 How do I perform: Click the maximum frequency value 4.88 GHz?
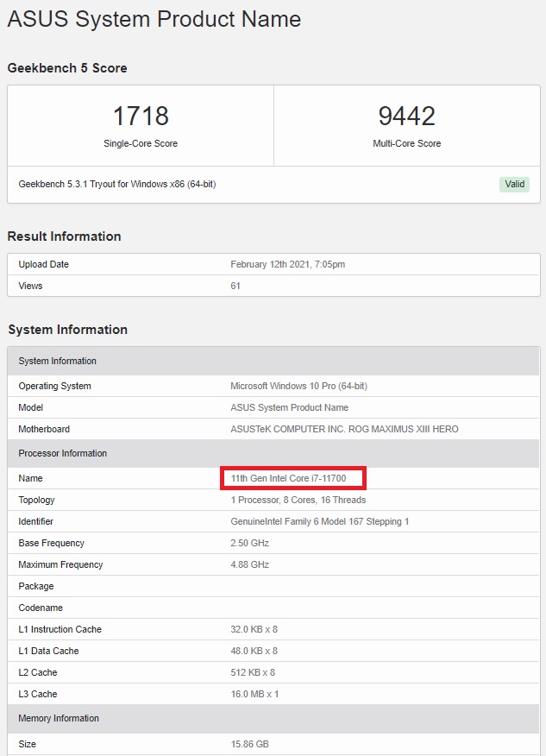(249, 564)
